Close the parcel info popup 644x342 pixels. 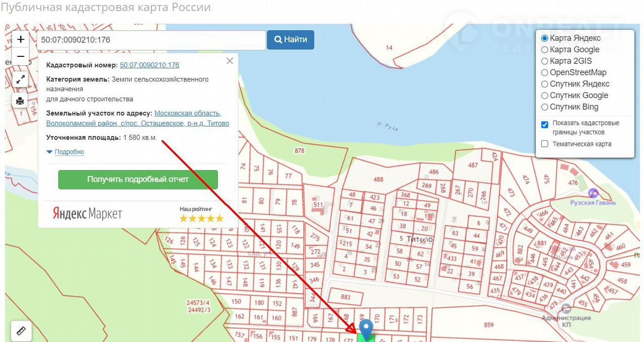(x=230, y=61)
